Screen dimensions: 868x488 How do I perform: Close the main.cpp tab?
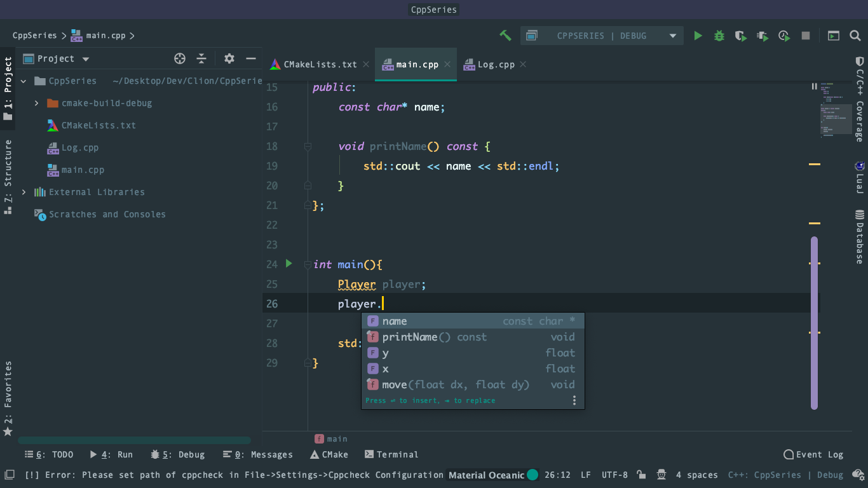coord(447,64)
